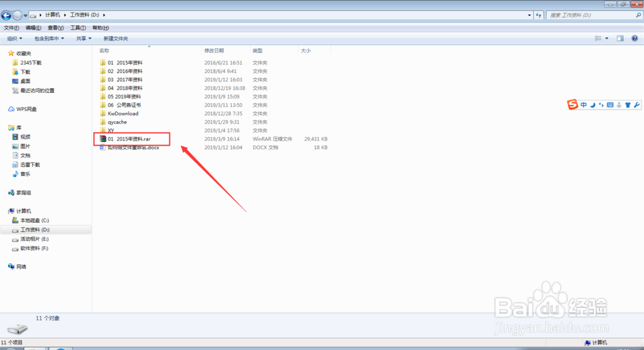This screenshot has height=350, width=644.
Task: Select the 04 2018年资料 folder icon
Action: tap(102, 88)
